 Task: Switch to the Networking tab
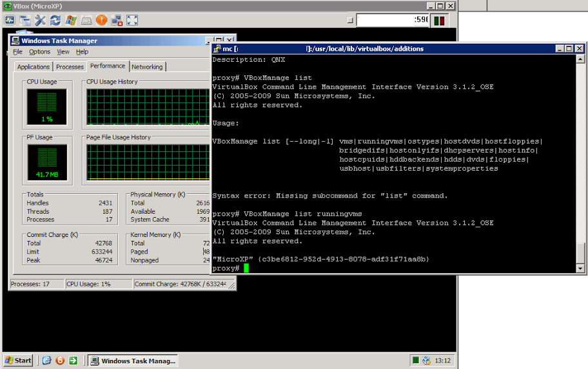[x=147, y=67]
